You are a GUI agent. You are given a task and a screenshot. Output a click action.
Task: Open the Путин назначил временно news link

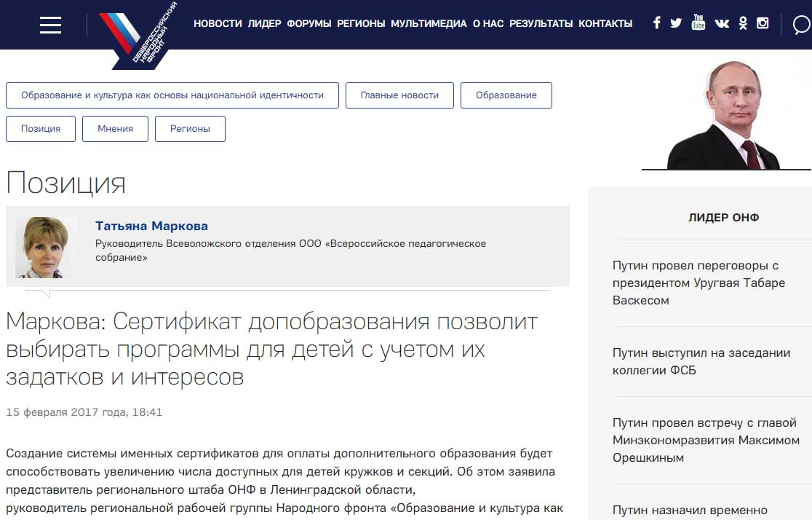pos(690,510)
